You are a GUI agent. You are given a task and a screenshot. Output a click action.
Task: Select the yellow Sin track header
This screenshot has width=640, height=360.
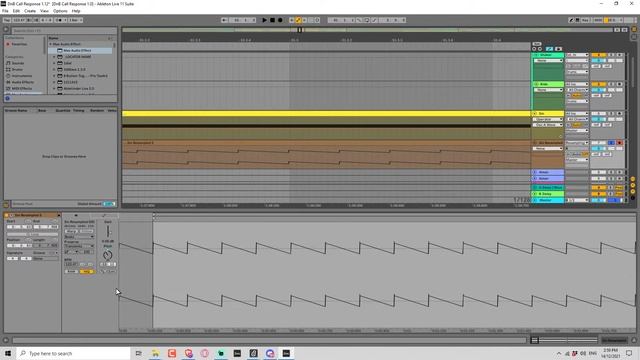pos(547,113)
